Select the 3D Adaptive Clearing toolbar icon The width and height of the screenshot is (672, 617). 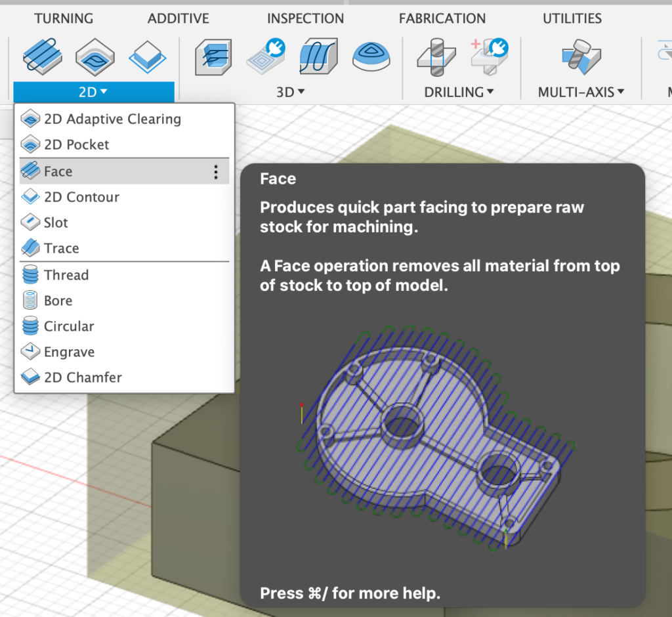[214, 56]
